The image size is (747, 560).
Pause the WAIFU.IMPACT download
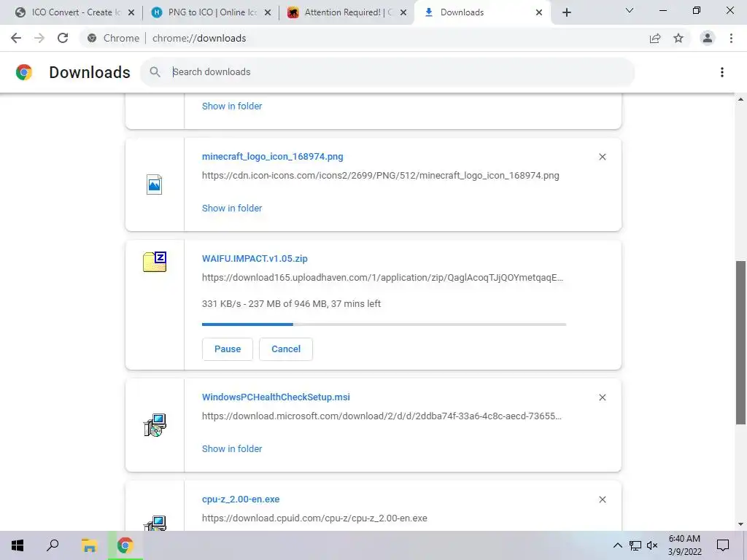point(228,349)
